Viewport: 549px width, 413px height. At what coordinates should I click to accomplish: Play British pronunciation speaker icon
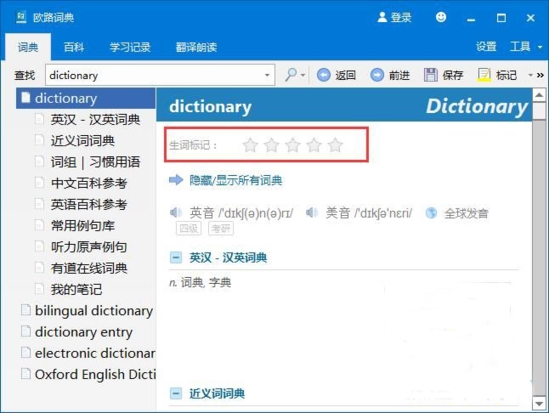point(175,212)
